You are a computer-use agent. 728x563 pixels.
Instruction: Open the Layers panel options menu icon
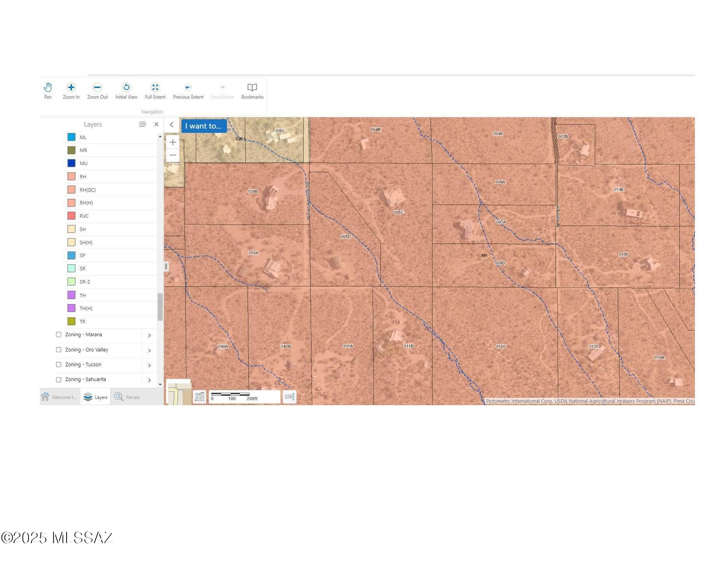point(142,124)
